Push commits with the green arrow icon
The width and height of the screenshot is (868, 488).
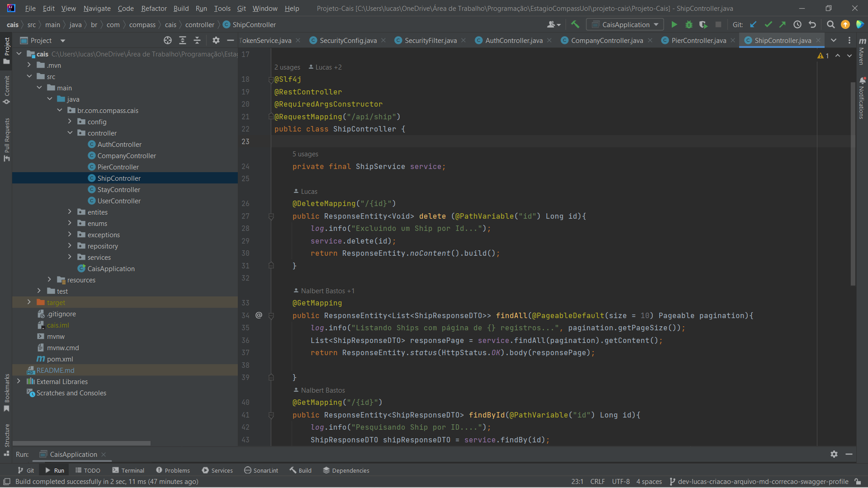[x=783, y=25]
